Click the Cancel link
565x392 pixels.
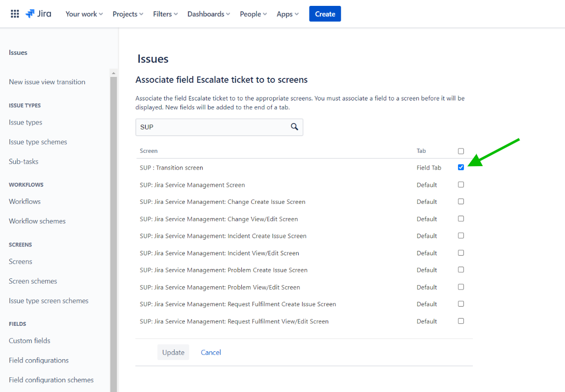point(211,352)
